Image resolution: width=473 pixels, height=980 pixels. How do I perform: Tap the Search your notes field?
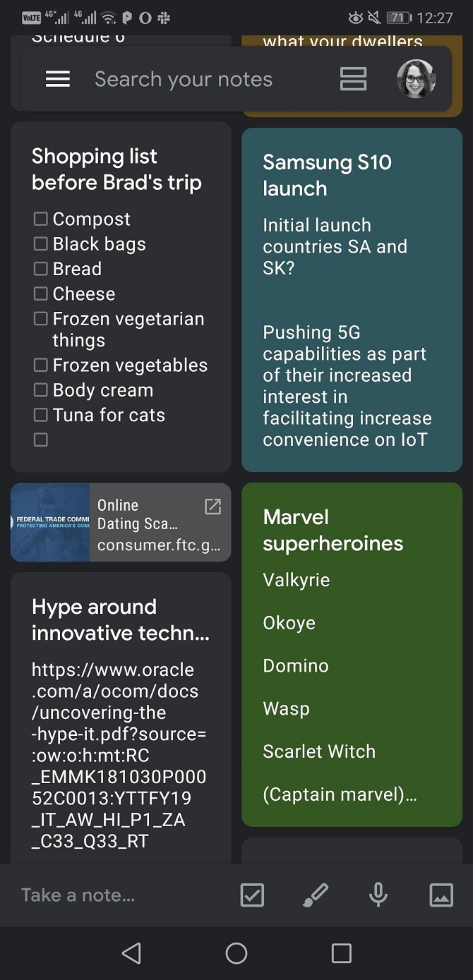click(184, 79)
